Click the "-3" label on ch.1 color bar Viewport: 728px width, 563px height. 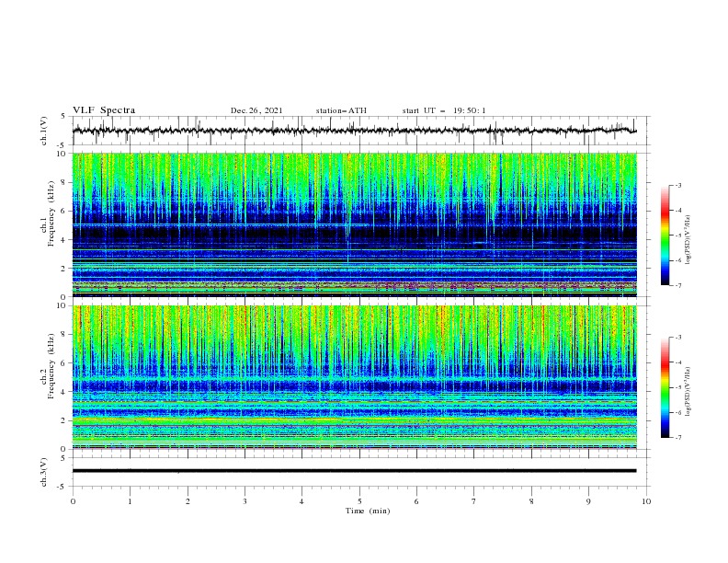[x=677, y=185]
